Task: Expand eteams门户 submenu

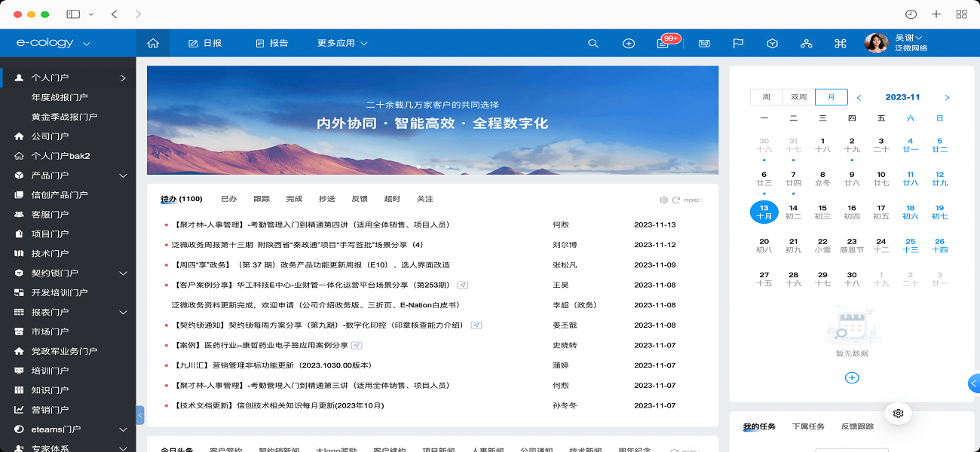Action: (124, 429)
